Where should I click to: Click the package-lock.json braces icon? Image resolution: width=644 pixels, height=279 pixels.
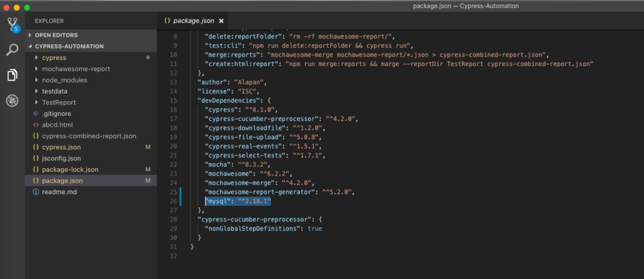[x=35, y=169]
